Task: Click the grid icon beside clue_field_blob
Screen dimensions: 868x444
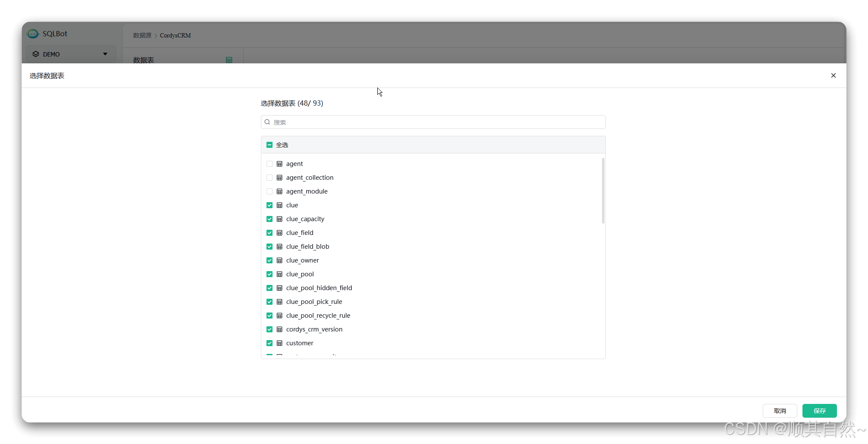Action: click(280, 246)
